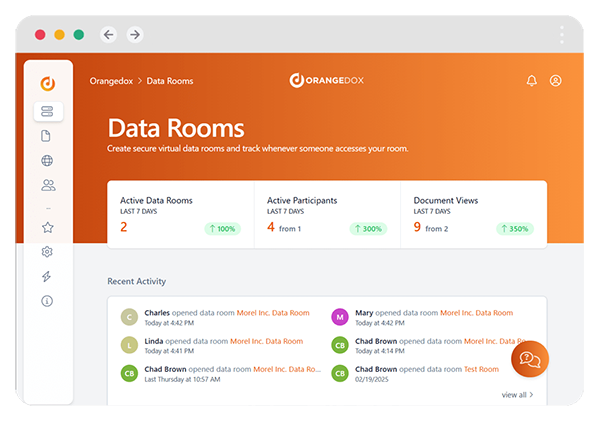
Task: Open Morel Inc. link in Today 4:14 PM entry
Action: tap(494, 341)
